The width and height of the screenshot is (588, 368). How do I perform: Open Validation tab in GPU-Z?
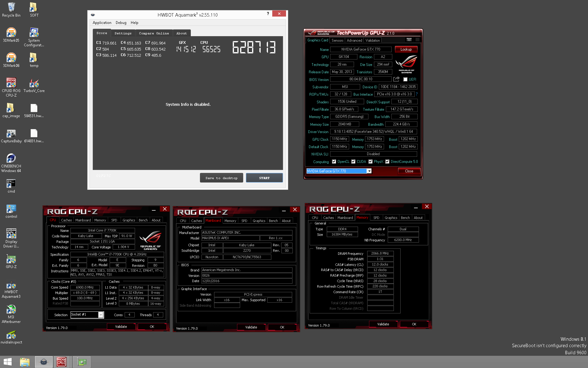[373, 40]
